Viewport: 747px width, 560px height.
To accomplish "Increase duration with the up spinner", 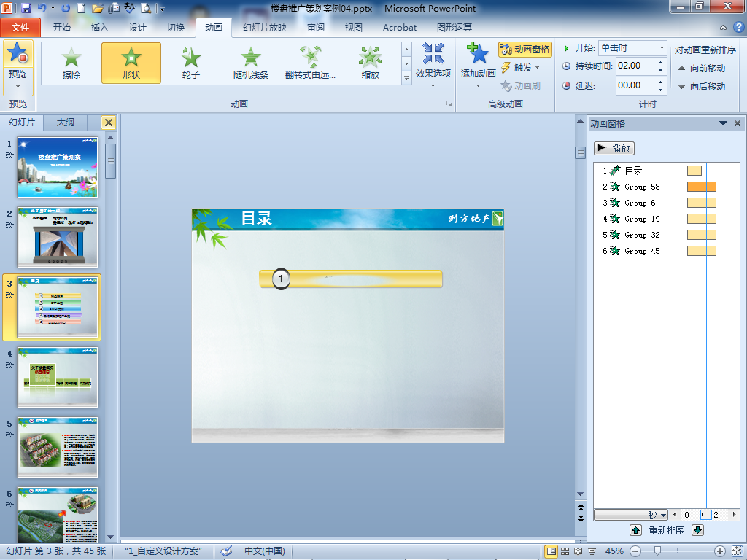I will point(660,62).
